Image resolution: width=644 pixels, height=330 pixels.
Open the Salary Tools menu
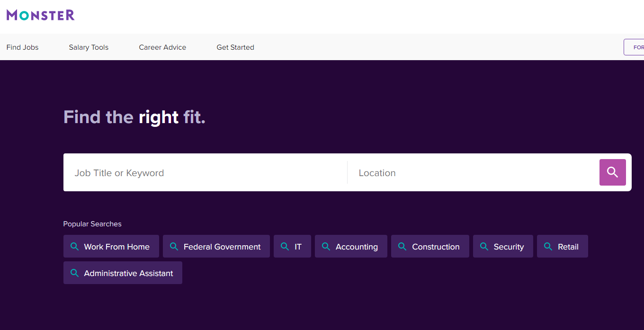[89, 47]
